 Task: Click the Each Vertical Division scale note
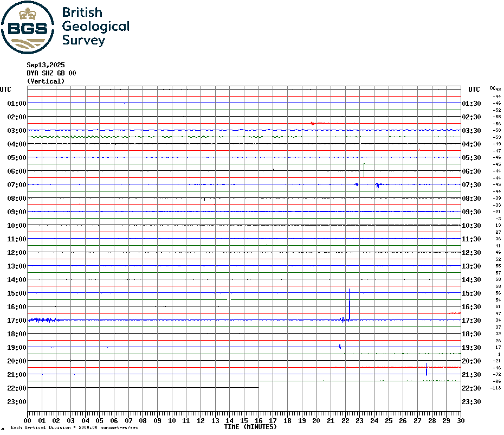coord(75,427)
